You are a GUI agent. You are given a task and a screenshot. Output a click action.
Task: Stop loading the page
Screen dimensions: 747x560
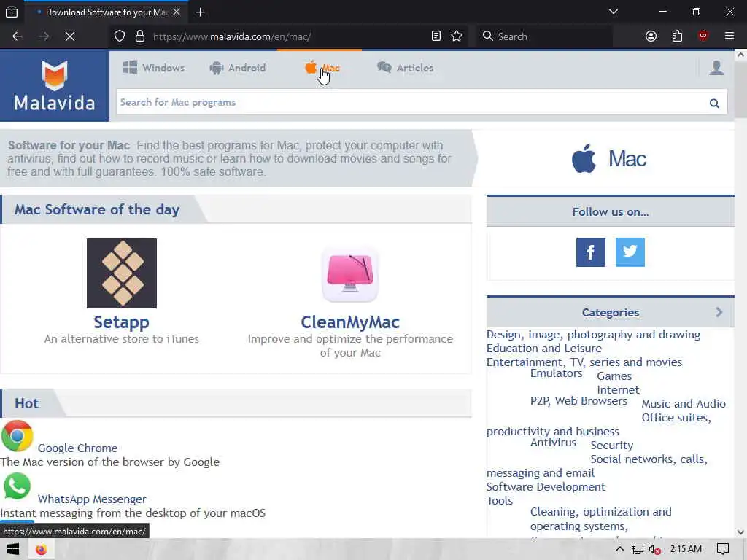pos(69,36)
